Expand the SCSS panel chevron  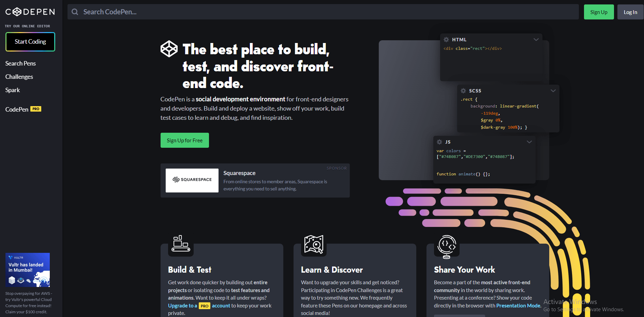point(553,91)
